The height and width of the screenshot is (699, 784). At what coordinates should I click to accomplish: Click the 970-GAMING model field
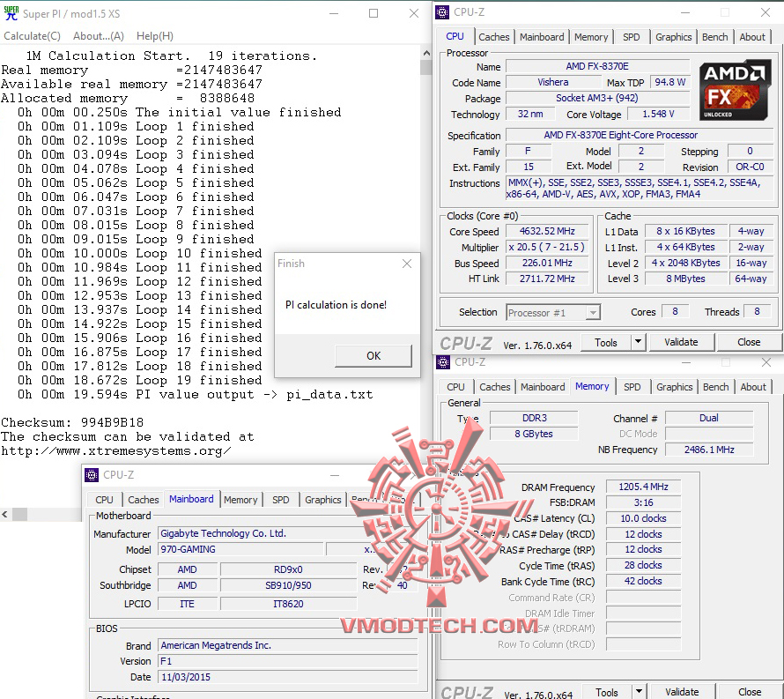[x=240, y=549]
